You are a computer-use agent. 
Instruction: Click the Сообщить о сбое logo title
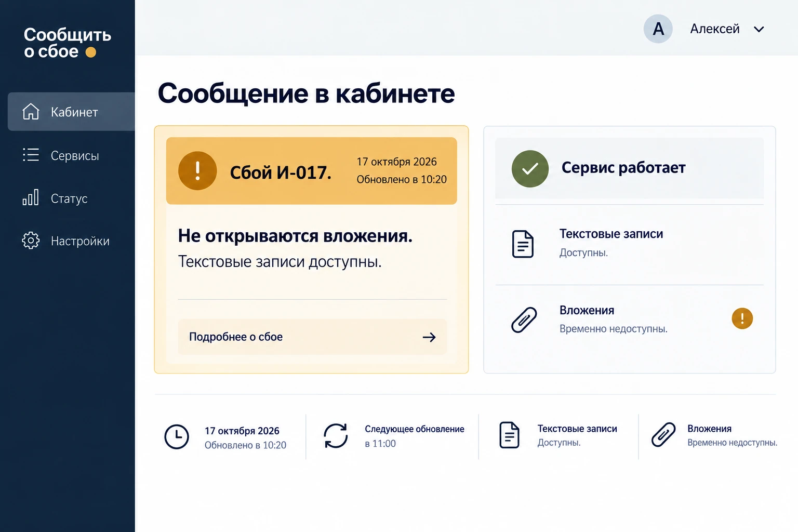coord(68,43)
